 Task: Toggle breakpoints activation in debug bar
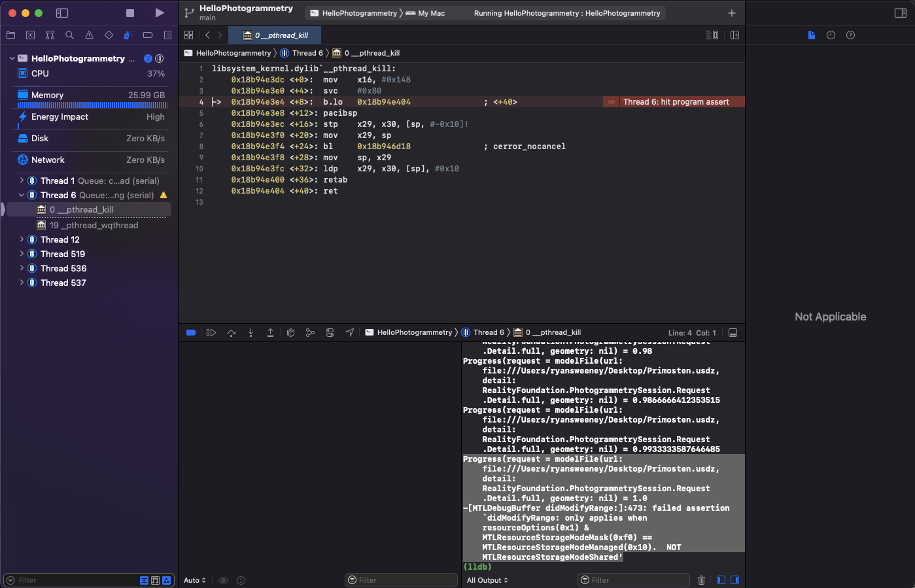191,333
